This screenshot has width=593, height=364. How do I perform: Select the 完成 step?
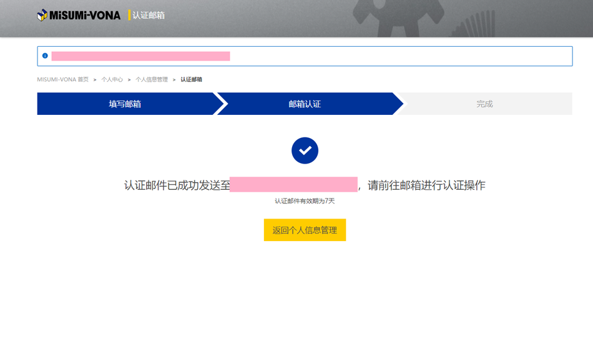(484, 104)
